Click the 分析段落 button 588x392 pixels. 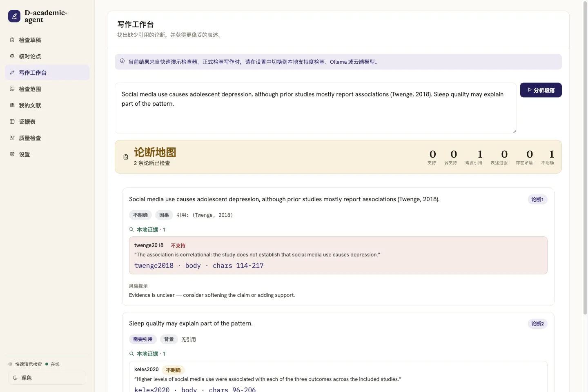click(541, 90)
